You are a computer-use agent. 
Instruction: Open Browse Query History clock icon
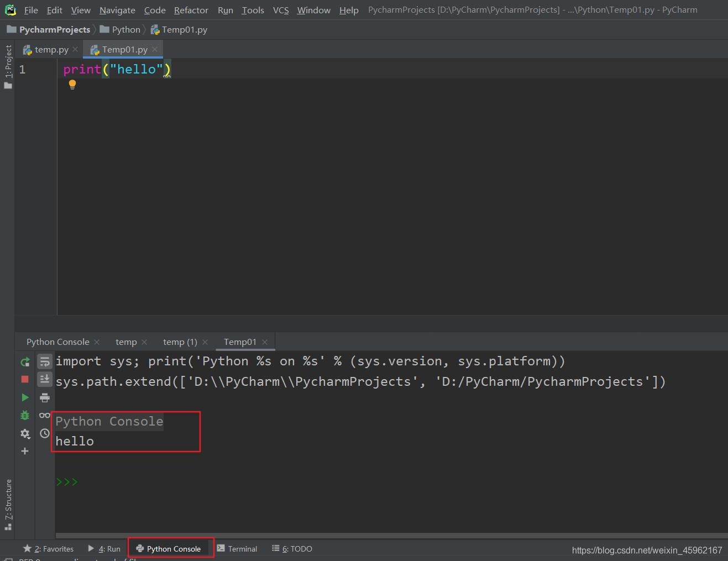coord(45,433)
